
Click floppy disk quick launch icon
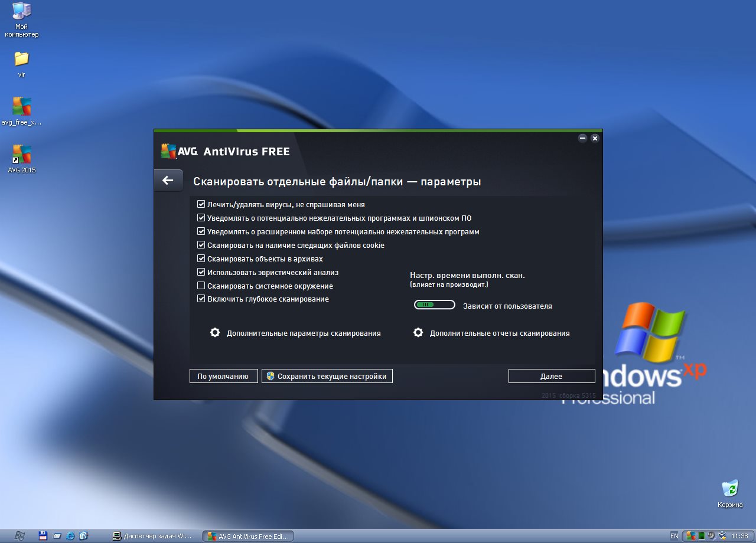tap(43, 536)
